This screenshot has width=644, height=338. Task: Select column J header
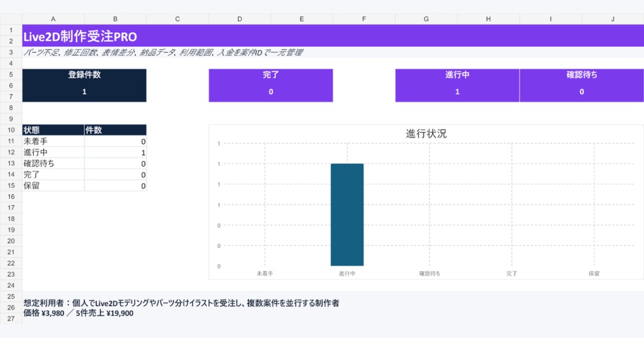[x=613, y=19]
